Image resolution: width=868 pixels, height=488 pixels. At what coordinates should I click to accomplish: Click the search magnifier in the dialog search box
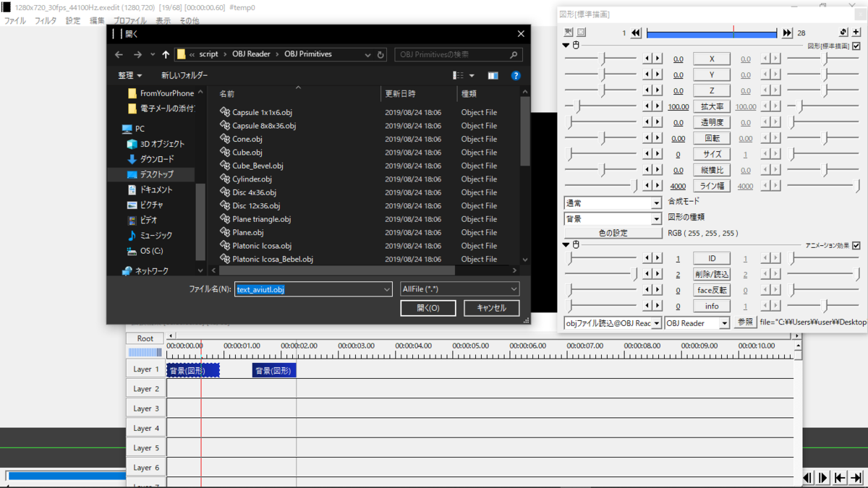coord(514,54)
